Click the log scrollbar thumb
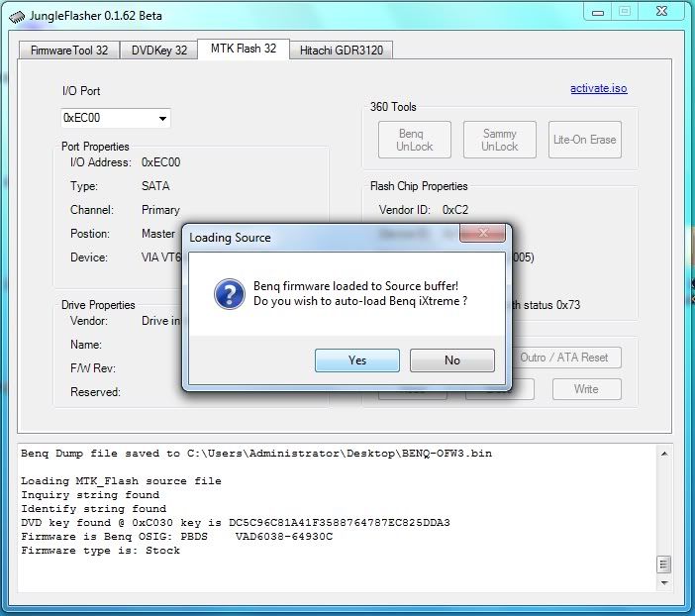Image resolution: width=695 pixels, height=616 pixels. pos(663,565)
